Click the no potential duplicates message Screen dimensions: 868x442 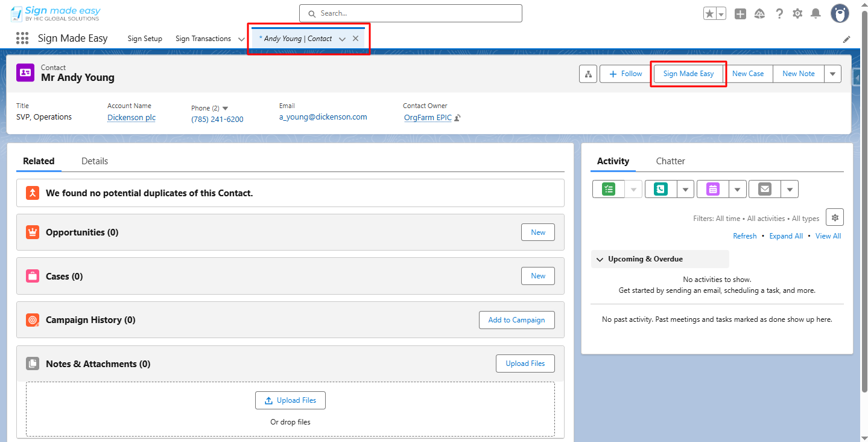point(149,193)
